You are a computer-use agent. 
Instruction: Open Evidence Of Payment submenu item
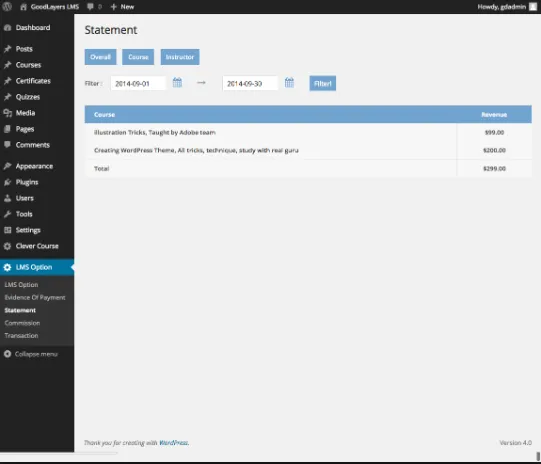tap(35, 297)
